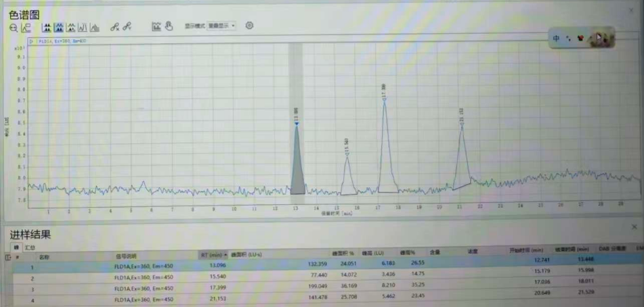Viewport: 644px width, 307px height.
Task: Select the hand pan tool
Action: (x=168, y=26)
